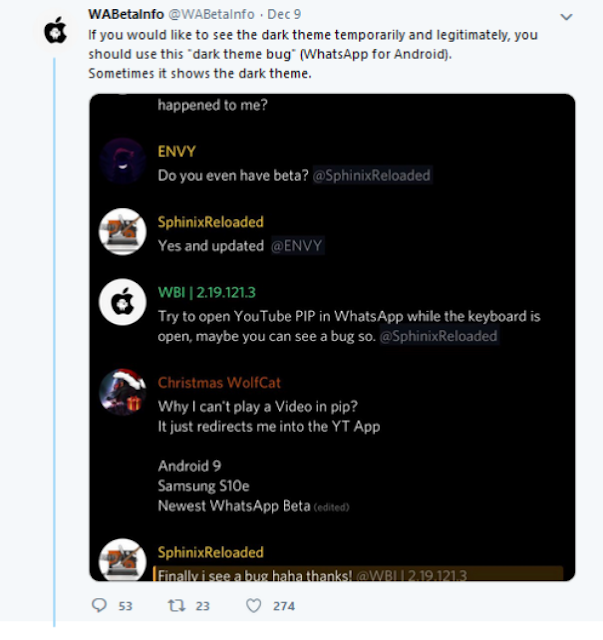This screenshot has width=603, height=640.
Task: Click the WABetaInfo display name
Action: pyautogui.click(x=126, y=14)
